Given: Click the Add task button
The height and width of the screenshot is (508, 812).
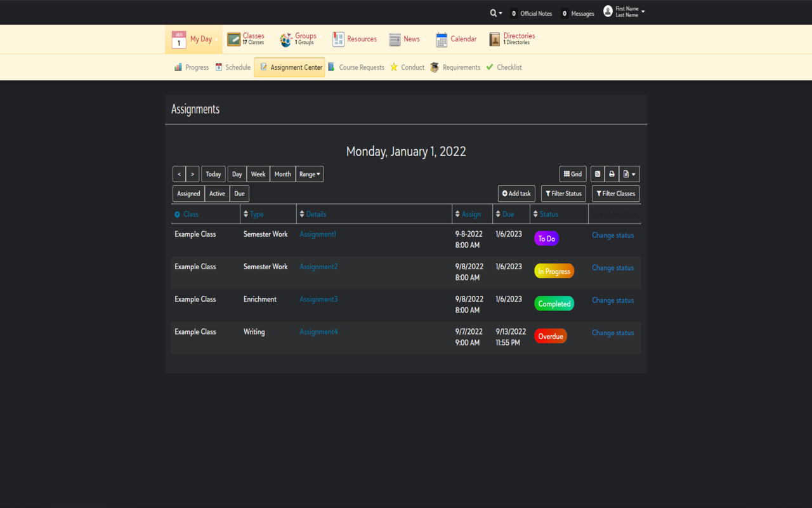Looking at the screenshot, I should tap(516, 194).
